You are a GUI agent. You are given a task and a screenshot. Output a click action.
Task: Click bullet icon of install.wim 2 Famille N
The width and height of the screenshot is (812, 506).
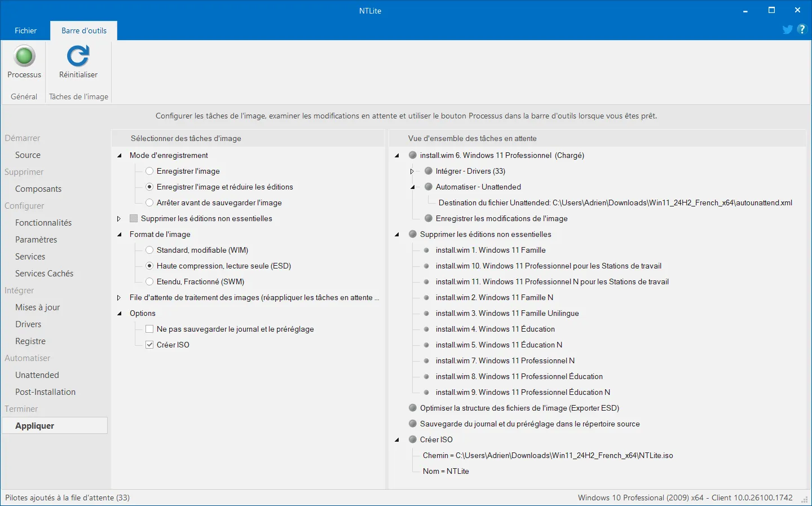click(x=426, y=297)
